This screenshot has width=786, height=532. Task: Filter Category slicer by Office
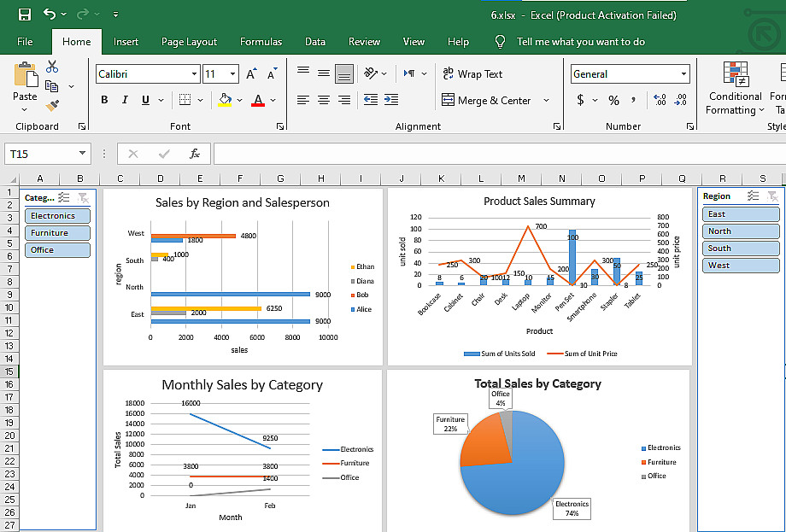tap(57, 249)
